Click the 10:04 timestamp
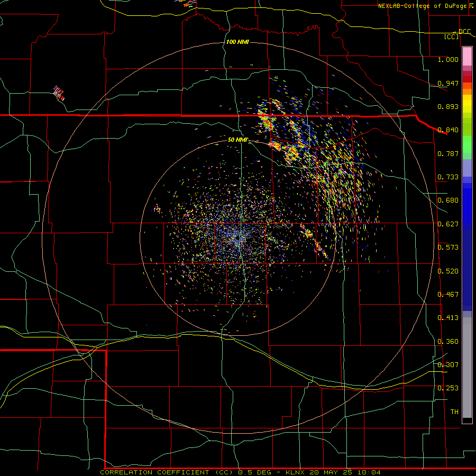476x476 pixels. (369, 472)
